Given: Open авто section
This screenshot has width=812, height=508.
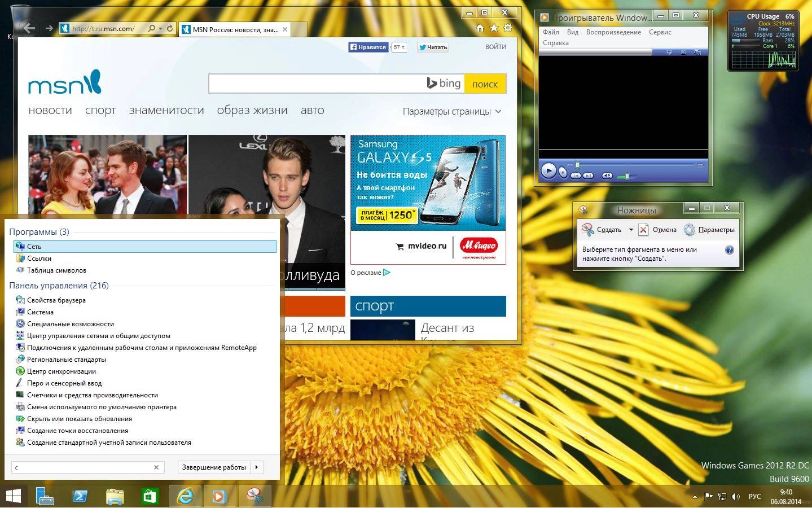Looking at the screenshot, I should click(x=313, y=111).
